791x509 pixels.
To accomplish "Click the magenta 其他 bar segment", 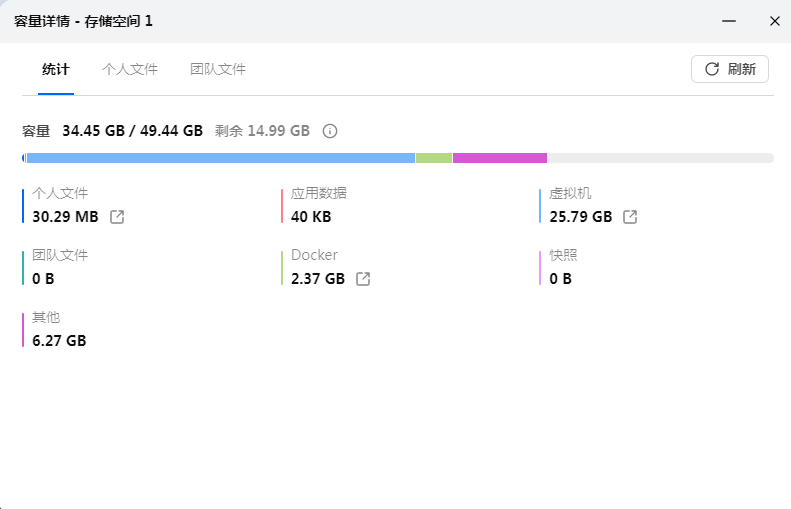I will click(499, 158).
